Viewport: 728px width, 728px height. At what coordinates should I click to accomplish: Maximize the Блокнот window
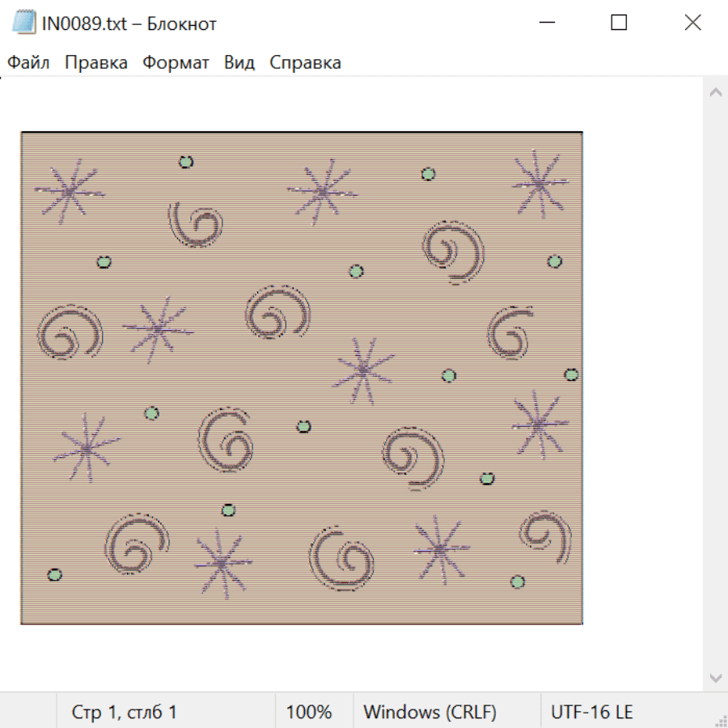point(619,23)
